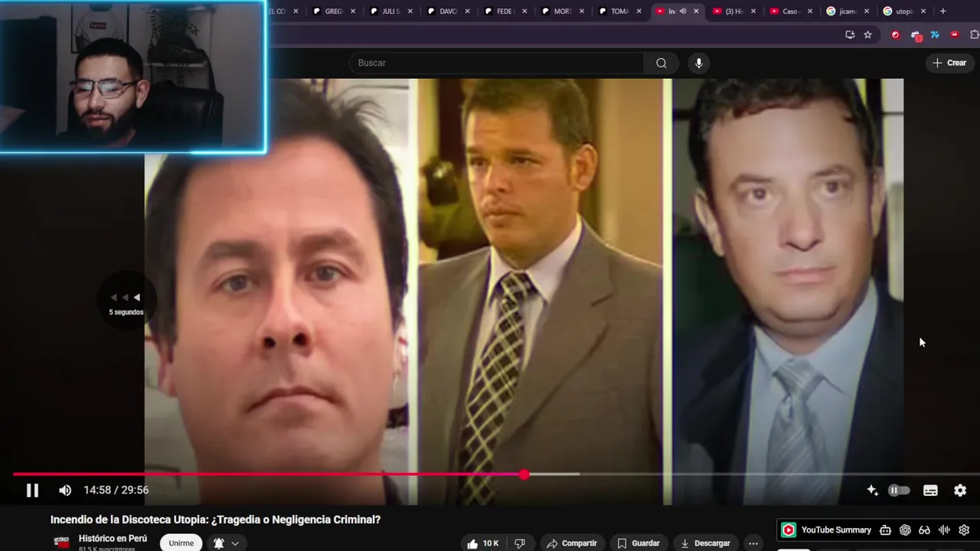
Task: Click the Histórico en Perú channel avatar
Action: (62, 543)
